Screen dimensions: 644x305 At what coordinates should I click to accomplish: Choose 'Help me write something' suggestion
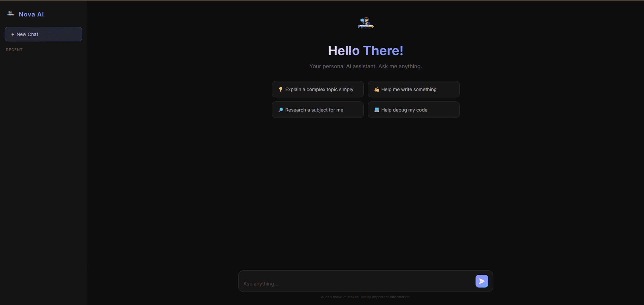409,89
